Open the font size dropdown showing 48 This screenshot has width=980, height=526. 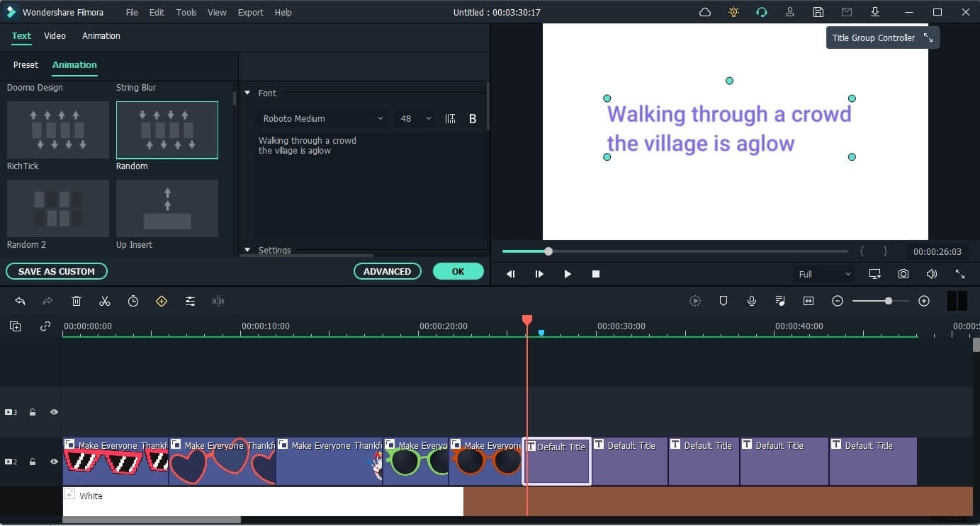[415, 118]
